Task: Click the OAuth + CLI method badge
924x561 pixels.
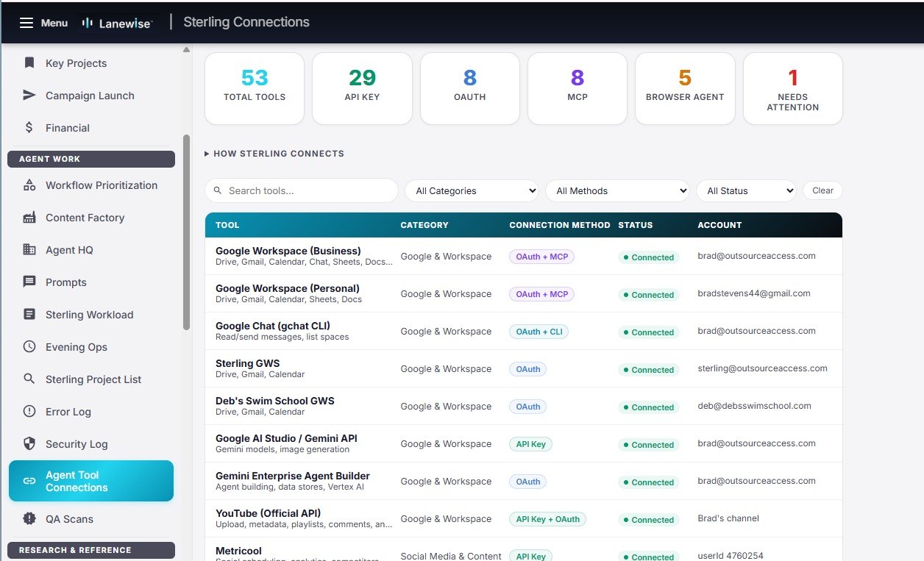Action: (x=539, y=332)
